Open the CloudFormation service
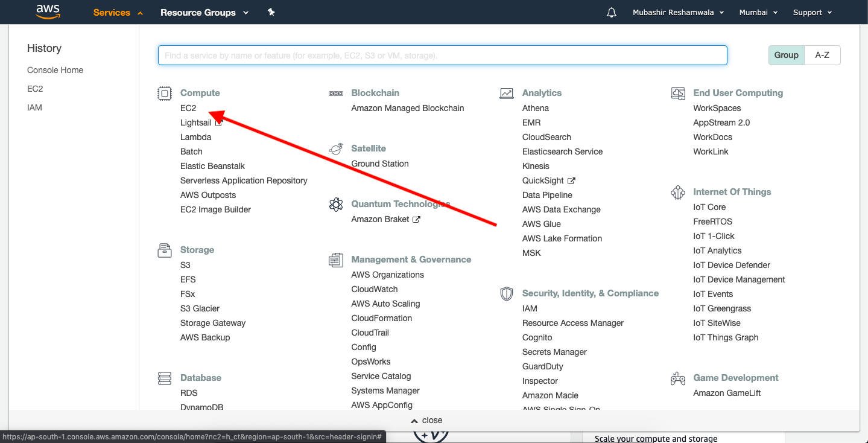The height and width of the screenshot is (443, 868). tap(382, 318)
